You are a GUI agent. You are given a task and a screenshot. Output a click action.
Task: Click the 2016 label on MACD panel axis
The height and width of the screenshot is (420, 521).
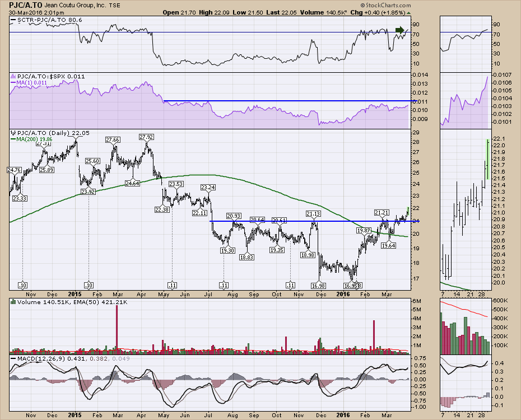[343, 415]
